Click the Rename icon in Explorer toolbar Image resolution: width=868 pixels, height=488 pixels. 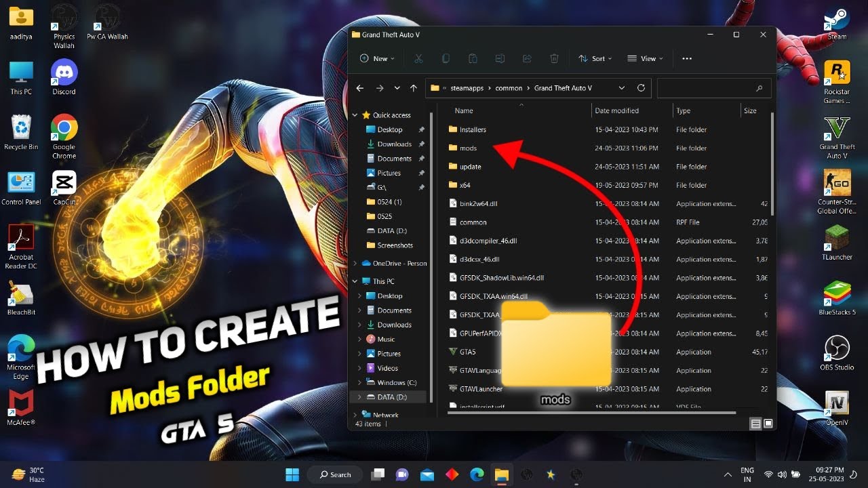point(500,58)
